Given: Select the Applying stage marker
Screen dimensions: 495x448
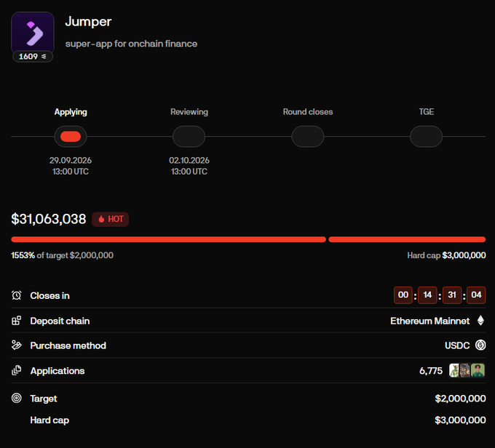Looking at the screenshot, I should coord(71,137).
